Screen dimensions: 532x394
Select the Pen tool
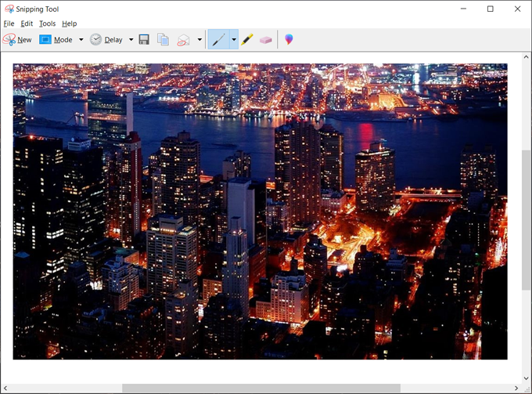pyautogui.click(x=218, y=39)
